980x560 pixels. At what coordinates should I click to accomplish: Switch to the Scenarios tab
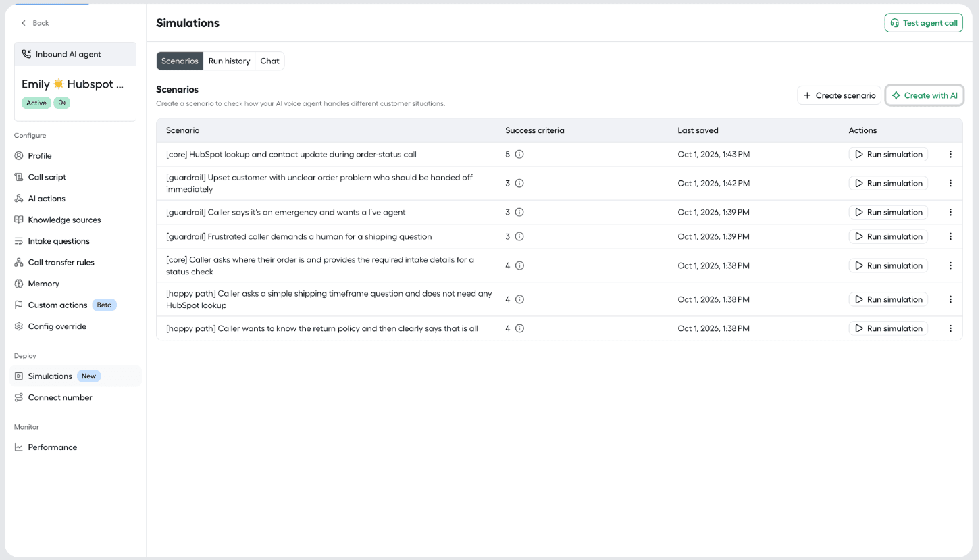[x=180, y=61]
